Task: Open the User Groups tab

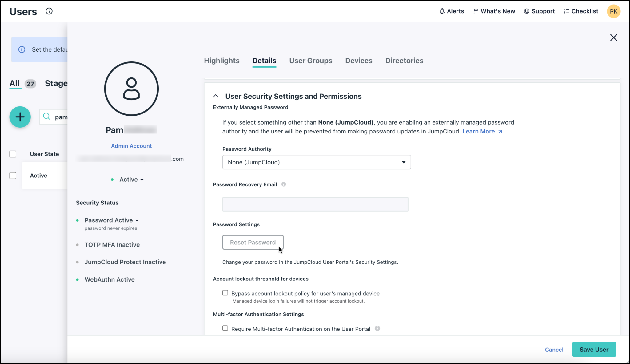Action: tap(311, 61)
